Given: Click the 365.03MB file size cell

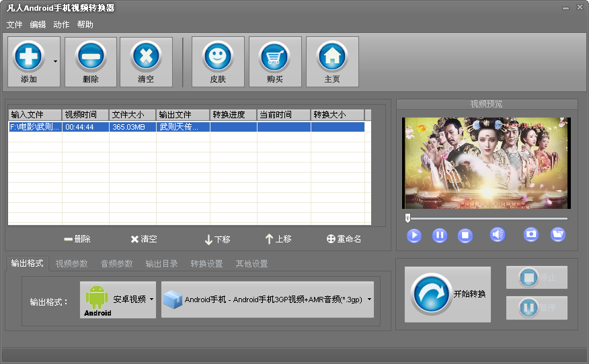Looking at the screenshot, I should pyautogui.click(x=132, y=127).
